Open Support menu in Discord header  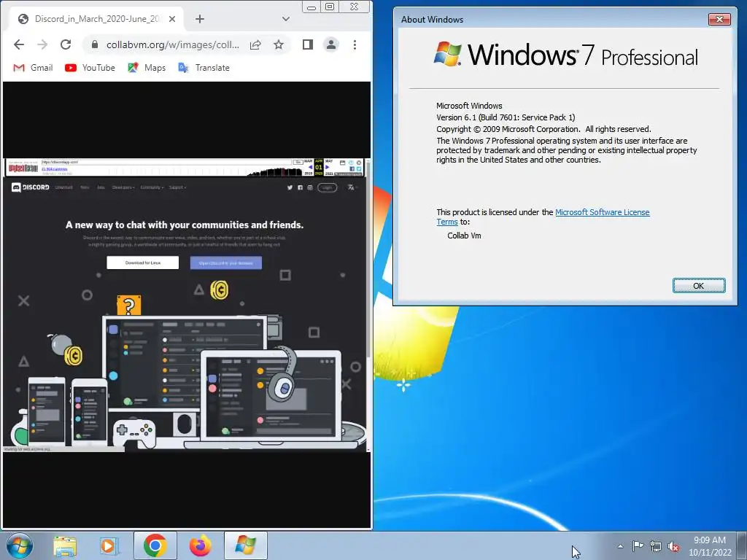click(x=178, y=187)
